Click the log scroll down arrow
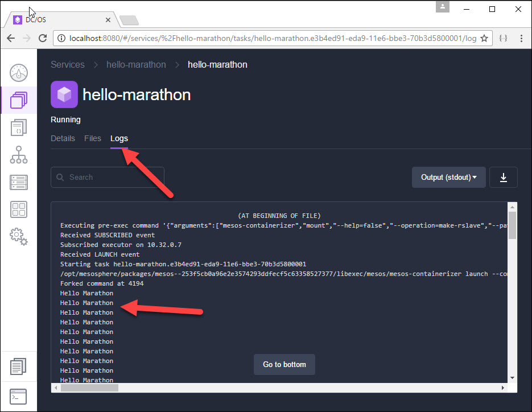This screenshot has width=532, height=412. (x=512, y=378)
